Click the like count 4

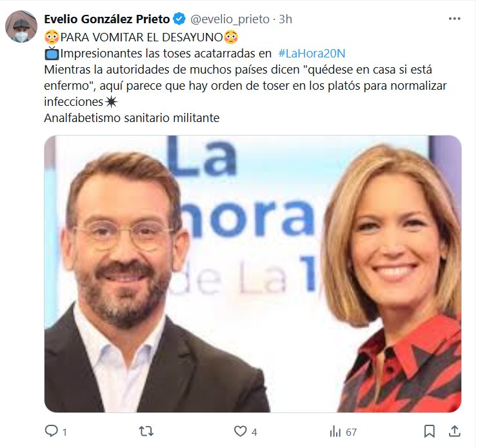pos(254,432)
